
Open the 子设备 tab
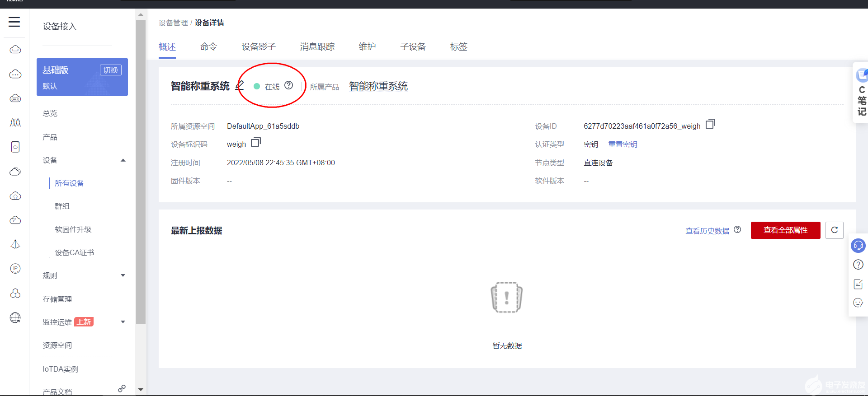tap(413, 47)
